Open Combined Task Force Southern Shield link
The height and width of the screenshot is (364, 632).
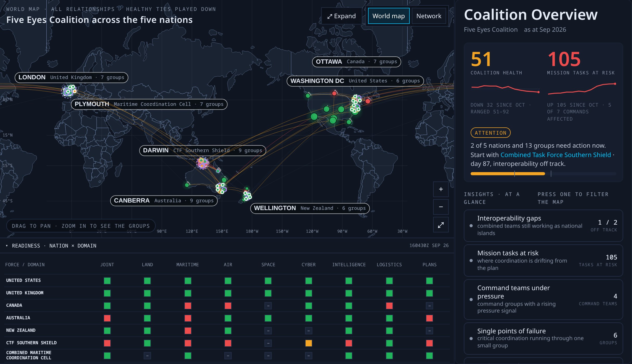[x=555, y=155]
